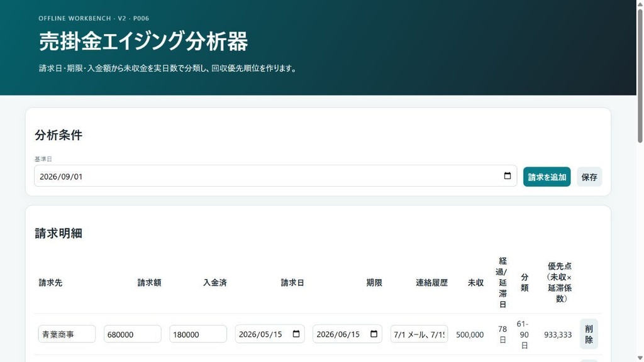Click the 期限 column header
Screen dimensions: 644x362
click(374, 283)
